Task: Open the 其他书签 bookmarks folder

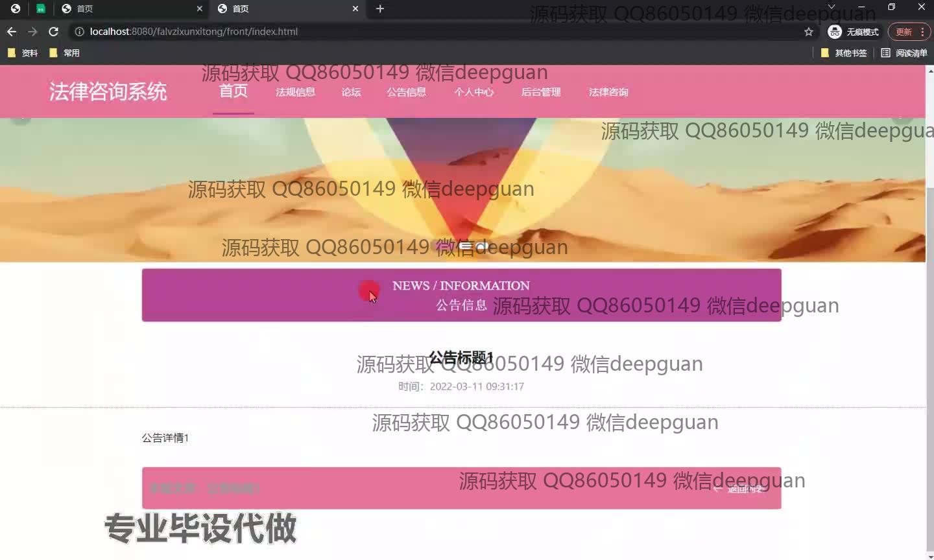Action: tap(844, 53)
